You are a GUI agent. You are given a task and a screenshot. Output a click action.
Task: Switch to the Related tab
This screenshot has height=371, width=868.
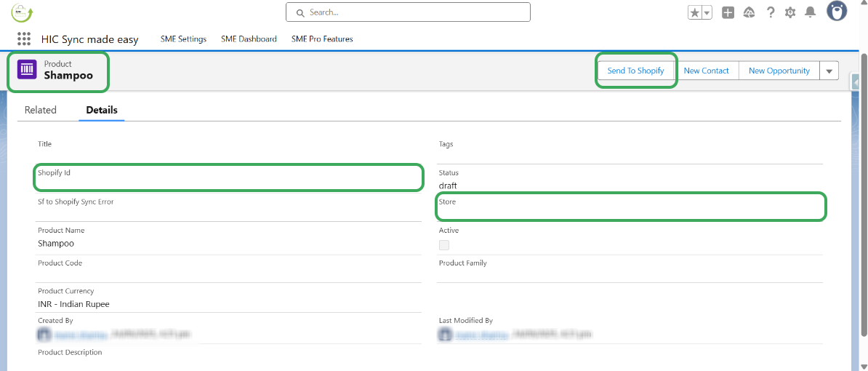coord(41,110)
